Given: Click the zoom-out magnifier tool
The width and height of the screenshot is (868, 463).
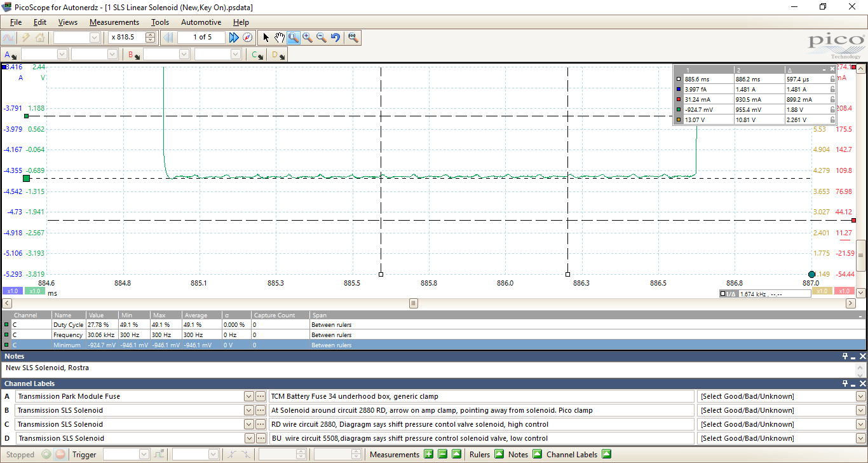Looking at the screenshot, I should click(x=322, y=38).
